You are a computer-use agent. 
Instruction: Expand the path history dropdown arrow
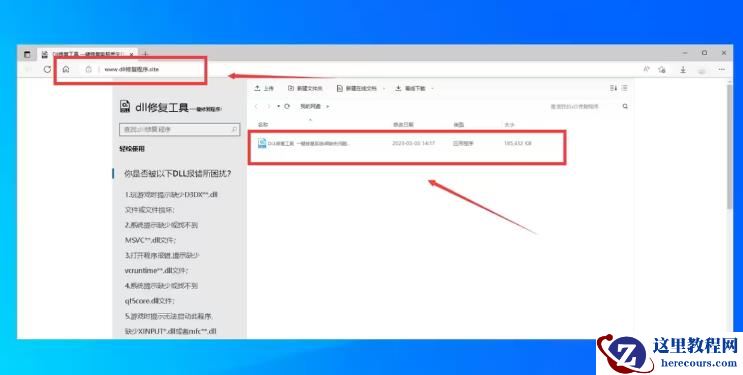click(x=279, y=107)
